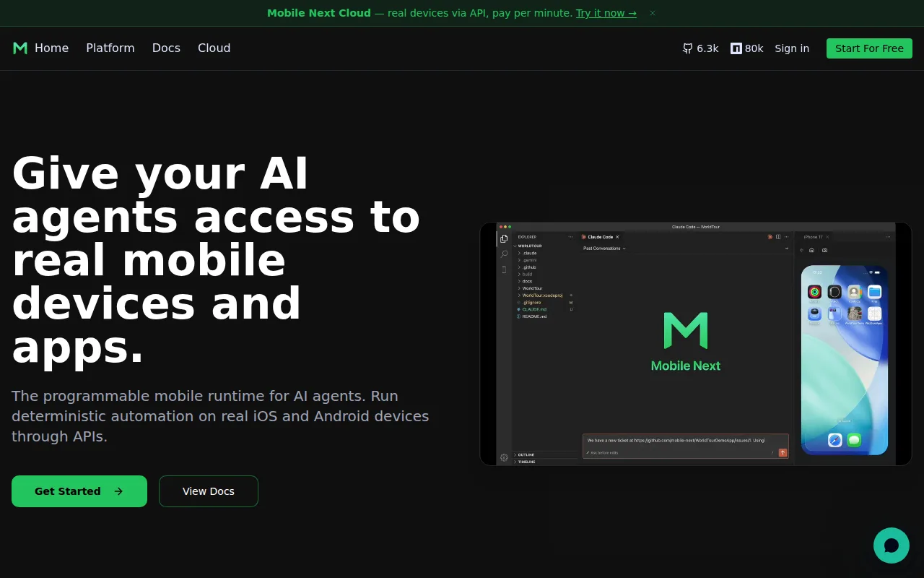The height and width of the screenshot is (578, 924).
Task: Click the Get Started button
Action: tap(79, 491)
